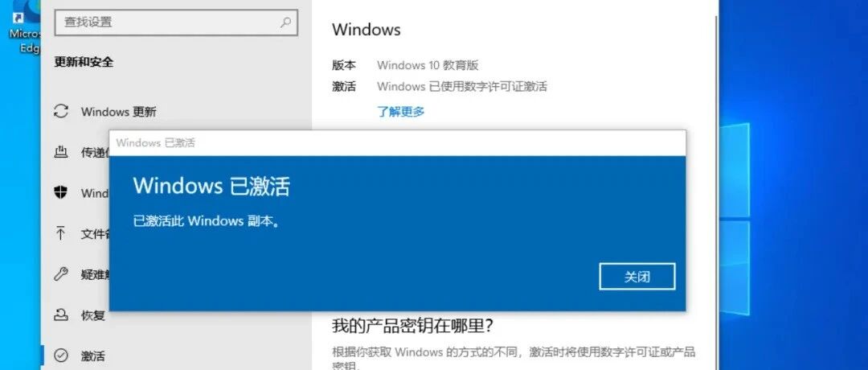Focus the 查找设置 search field
Viewport: 868px width, 370px height.
coord(176,23)
